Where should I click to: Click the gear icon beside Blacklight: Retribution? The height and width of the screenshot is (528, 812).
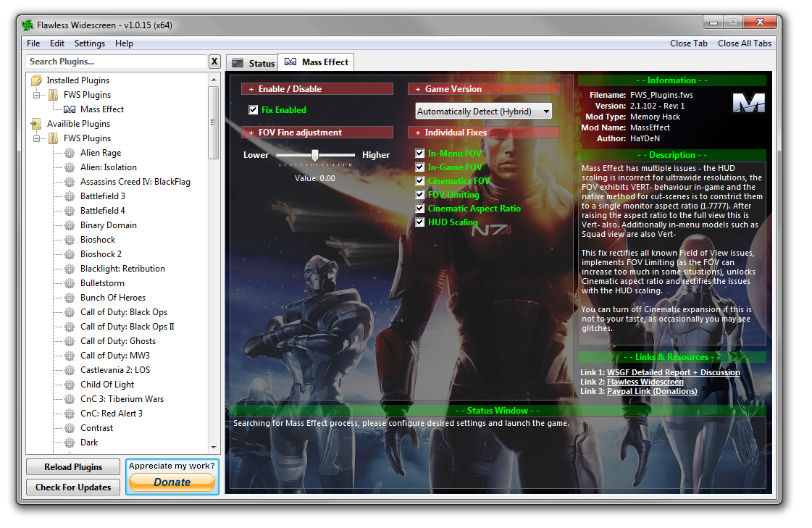pos(70,269)
